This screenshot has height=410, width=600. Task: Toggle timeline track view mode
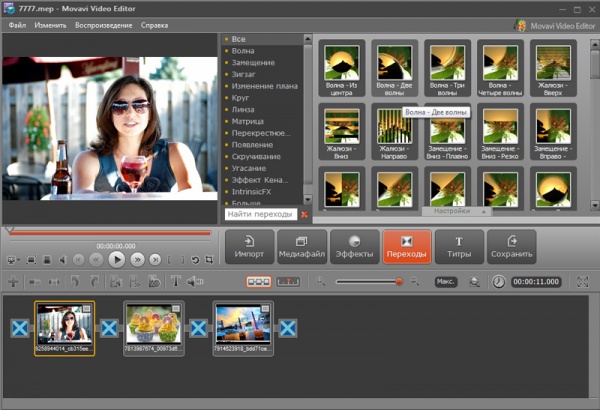click(288, 283)
